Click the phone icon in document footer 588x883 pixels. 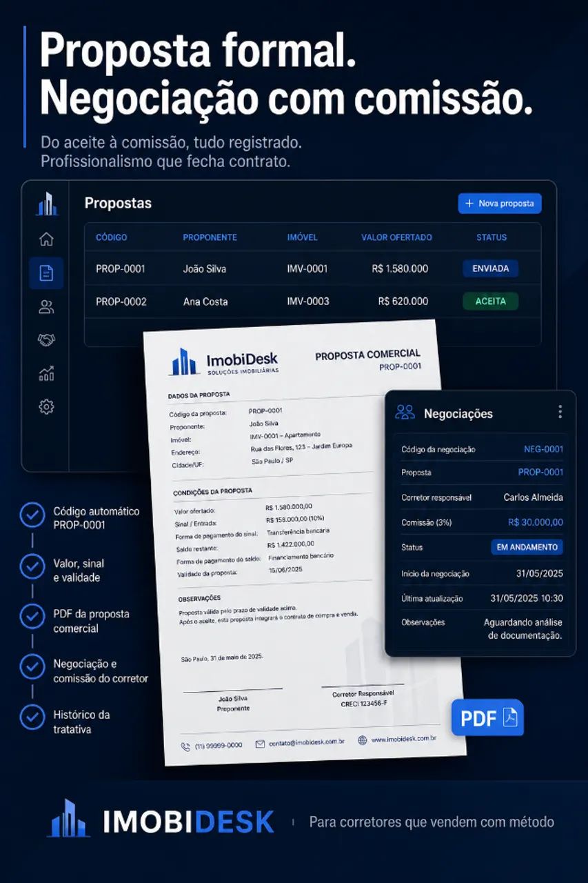185,746
